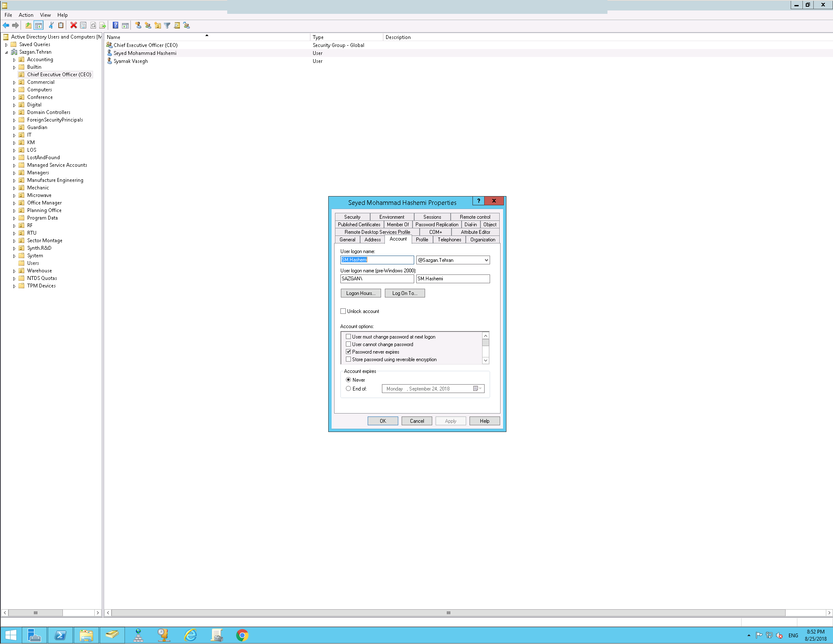
Task: Click account options scrollbar down arrow
Action: [x=485, y=361]
